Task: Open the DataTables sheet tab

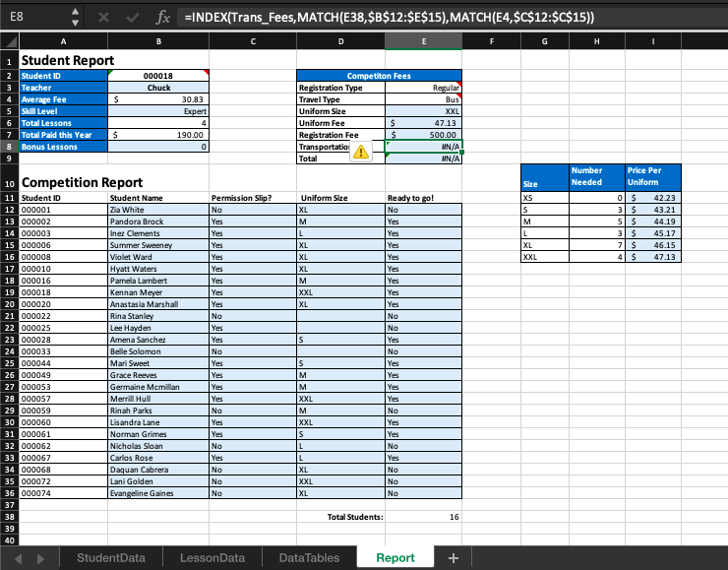Action: coord(309,558)
